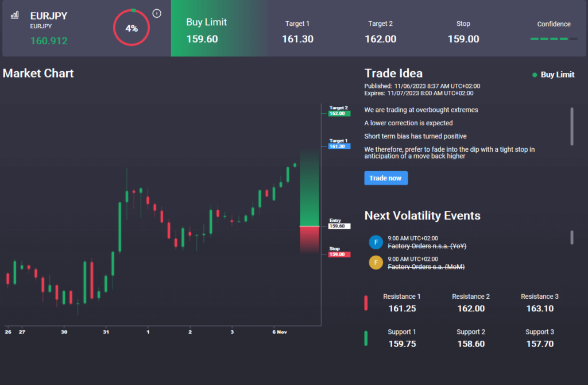Click the Stop price marker 159.00
The height and width of the screenshot is (385, 588).
pyautogui.click(x=338, y=254)
